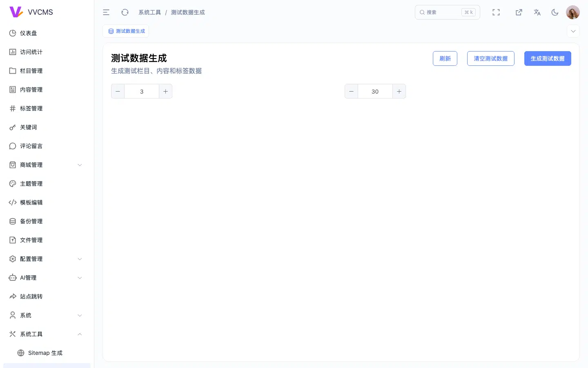Open 栏目管理 in sidebar
This screenshot has height=368, width=588.
tap(47, 71)
